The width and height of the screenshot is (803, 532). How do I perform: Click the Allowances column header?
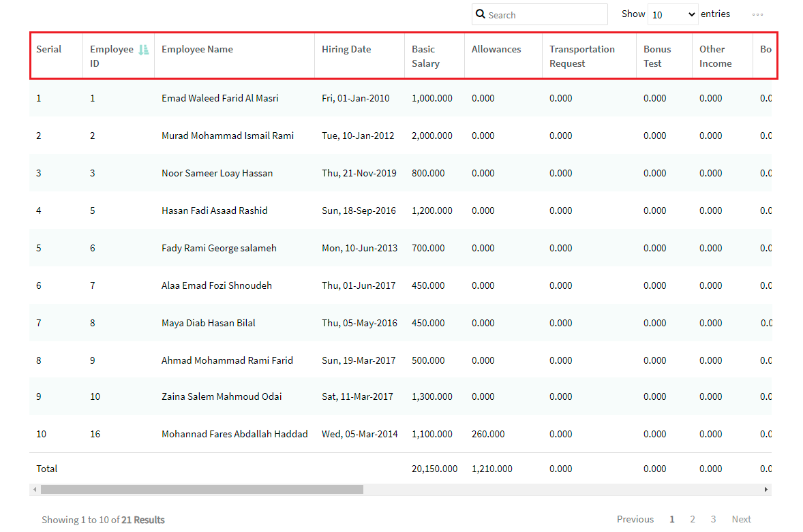[496, 49]
